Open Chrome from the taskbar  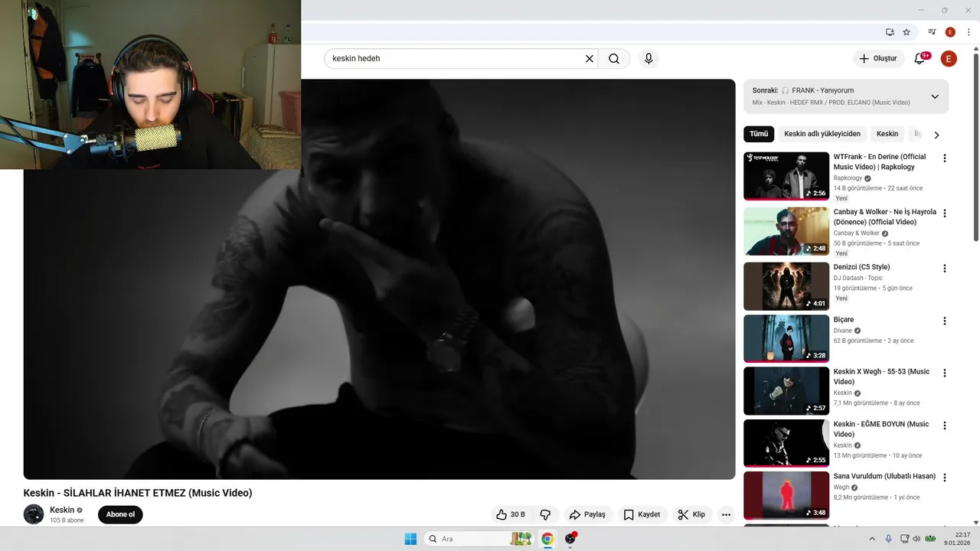click(x=547, y=539)
